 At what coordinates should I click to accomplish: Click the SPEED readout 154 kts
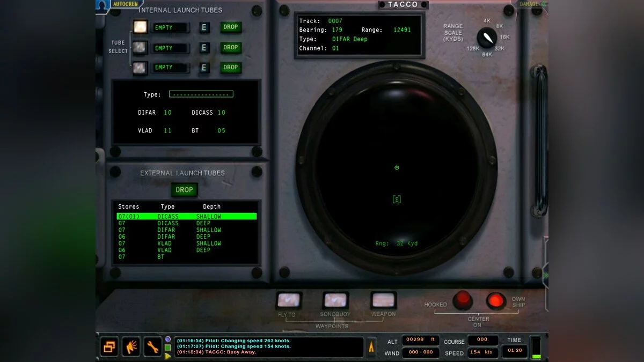pos(482,352)
